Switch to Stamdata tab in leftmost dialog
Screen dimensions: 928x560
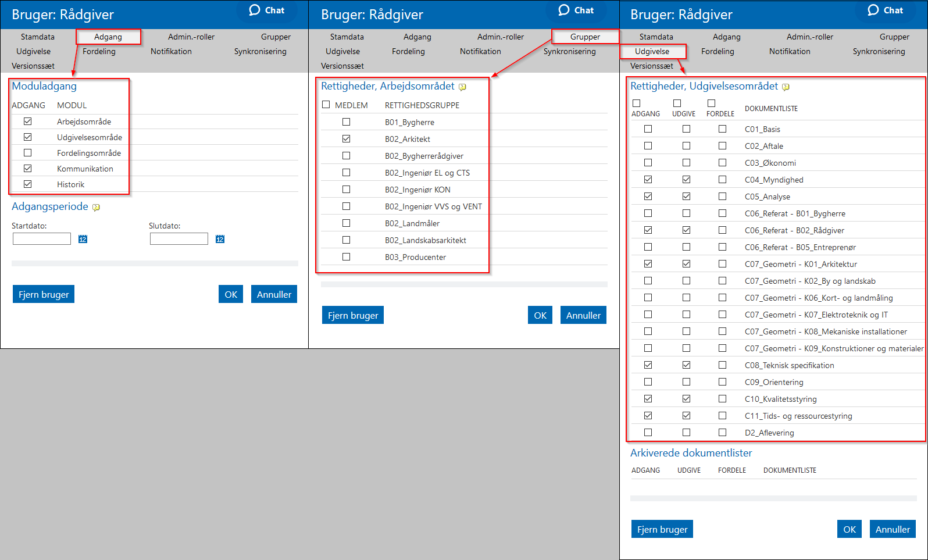click(x=38, y=37)
